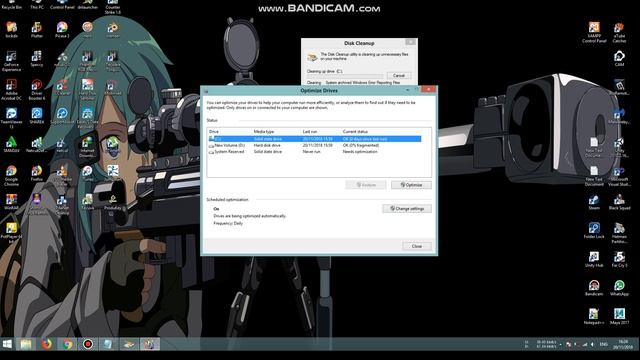Click the Last run column header

pos(310,132)
